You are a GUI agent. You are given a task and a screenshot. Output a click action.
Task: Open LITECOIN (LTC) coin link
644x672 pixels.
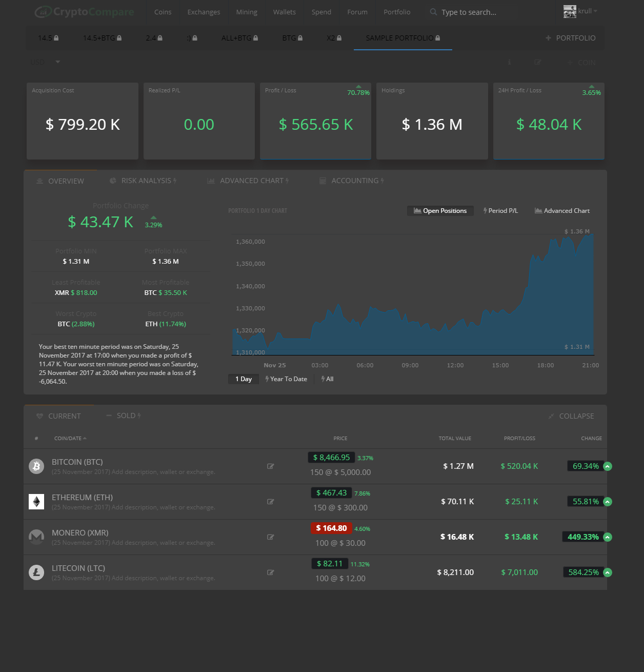[78, 568]
